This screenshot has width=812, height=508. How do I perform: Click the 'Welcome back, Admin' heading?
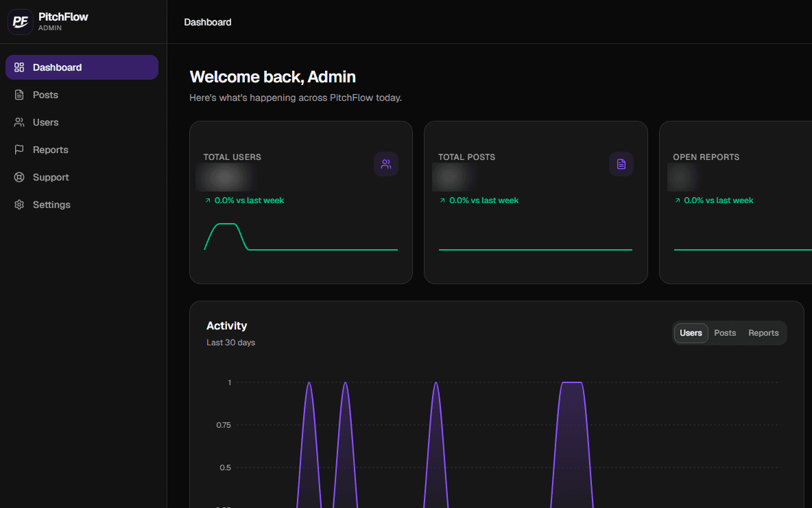[x=272, y=77]
